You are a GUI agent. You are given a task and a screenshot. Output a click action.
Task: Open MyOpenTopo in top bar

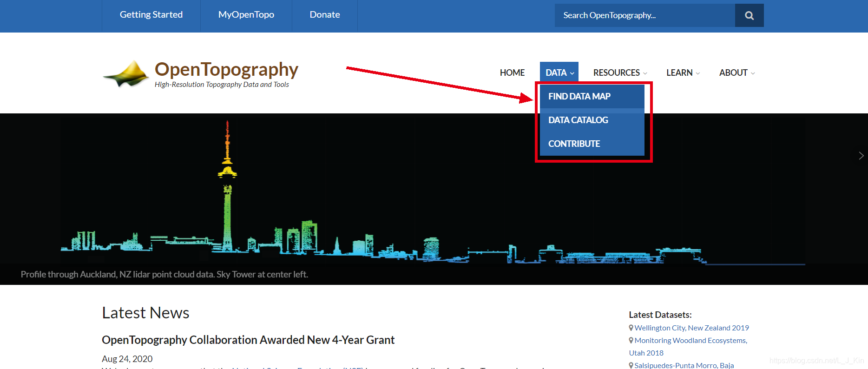(246, 15)
